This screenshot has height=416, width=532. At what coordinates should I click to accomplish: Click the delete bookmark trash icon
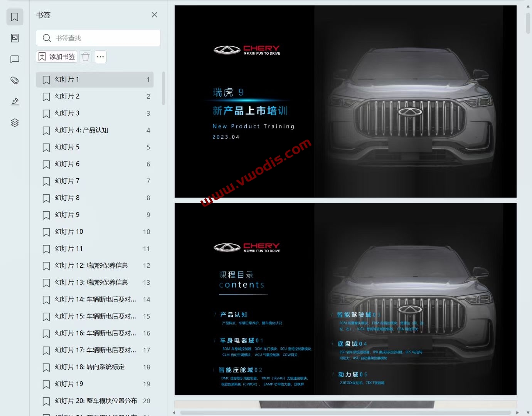pyautogui.click(x=86, y=57)
